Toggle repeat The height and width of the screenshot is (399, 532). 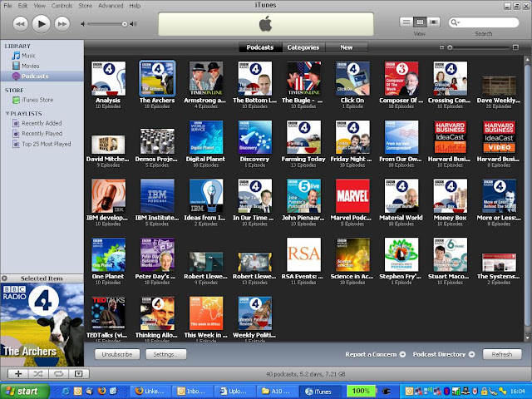59,374
